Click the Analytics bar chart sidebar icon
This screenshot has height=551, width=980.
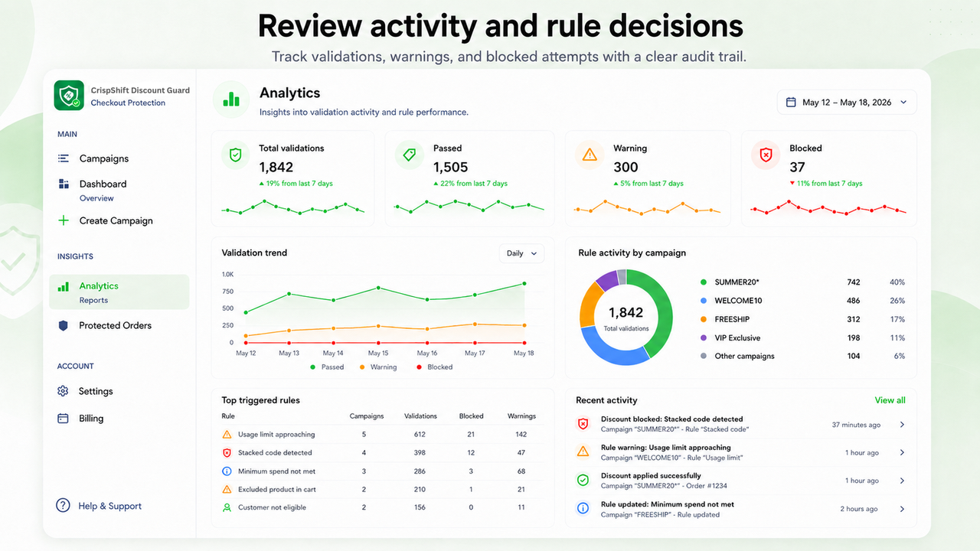pyautogui.click(x=64, y=286)
